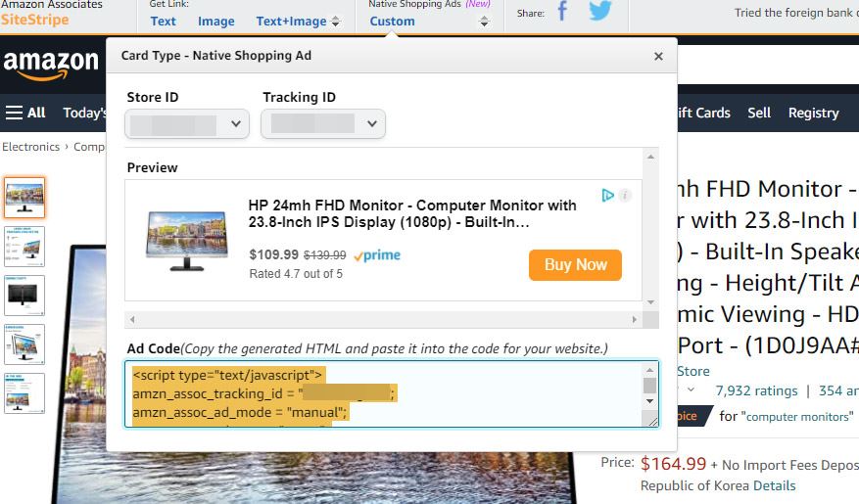The width and height of the screenshot is (859, 504).
Task: Expand the Native Shopping Ads Custom selector
Action: [x=484, y=22]
